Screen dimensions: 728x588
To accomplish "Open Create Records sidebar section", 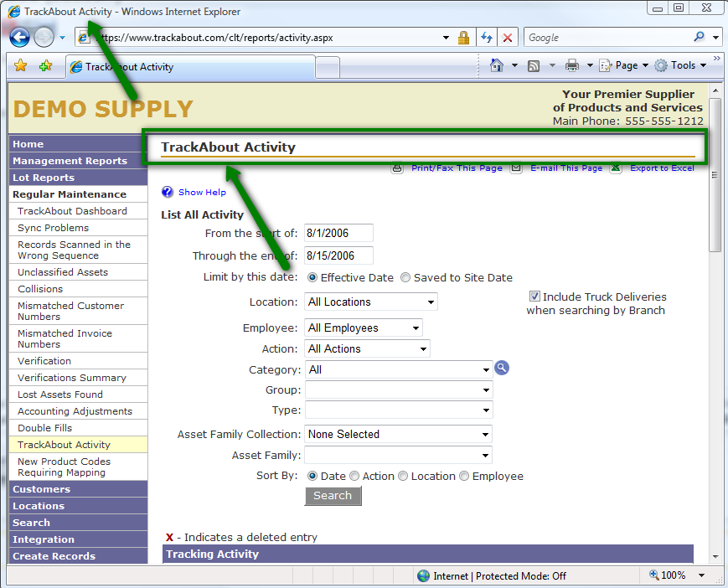I will click(x=78, y=556).
